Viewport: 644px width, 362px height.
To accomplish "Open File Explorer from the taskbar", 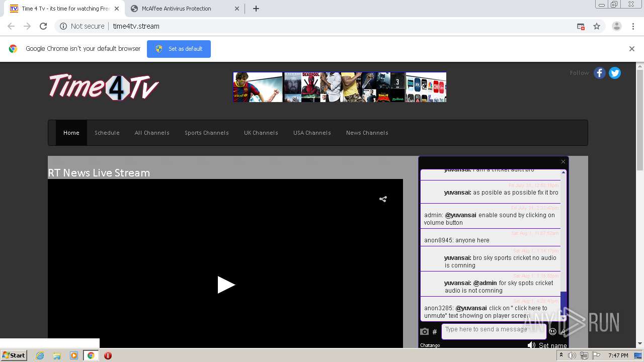I will tap(57, 355).
